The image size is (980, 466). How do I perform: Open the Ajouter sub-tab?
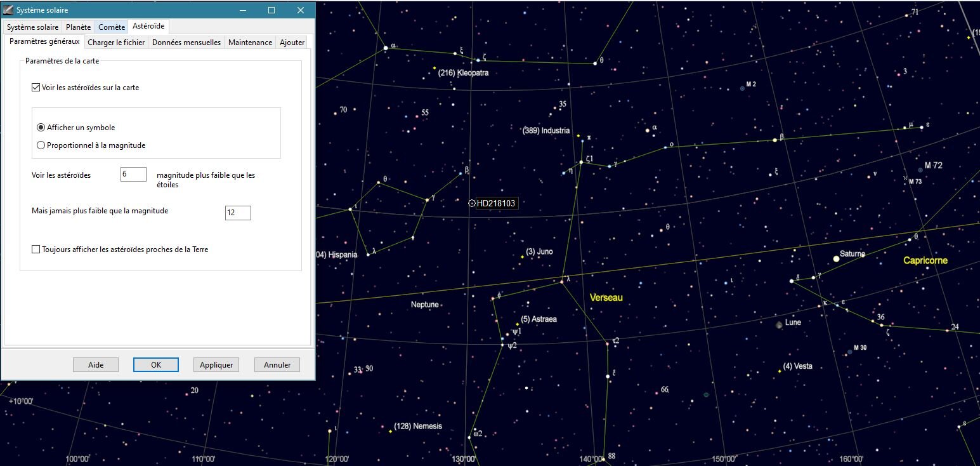[292, 43]
